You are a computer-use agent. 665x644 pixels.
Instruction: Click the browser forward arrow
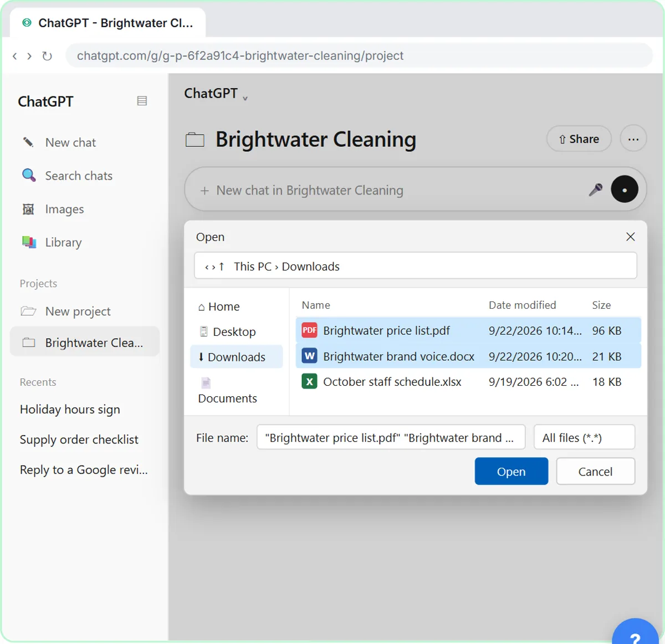point(29,56)
